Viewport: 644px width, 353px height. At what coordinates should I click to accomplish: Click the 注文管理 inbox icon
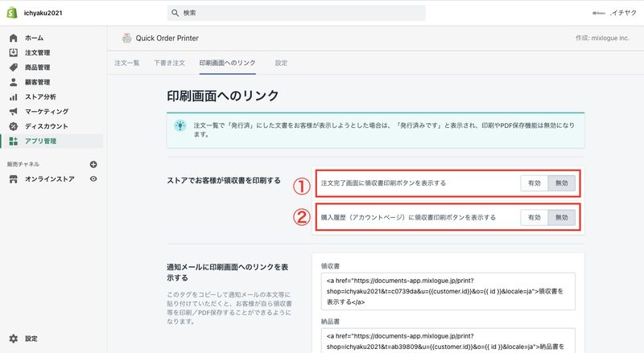click(13, 52)
